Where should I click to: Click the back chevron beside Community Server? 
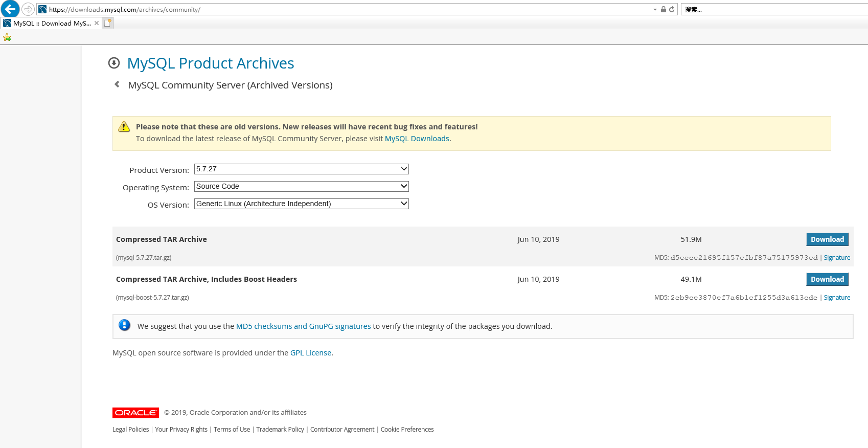pyautogui.click(x=117, y=84)
